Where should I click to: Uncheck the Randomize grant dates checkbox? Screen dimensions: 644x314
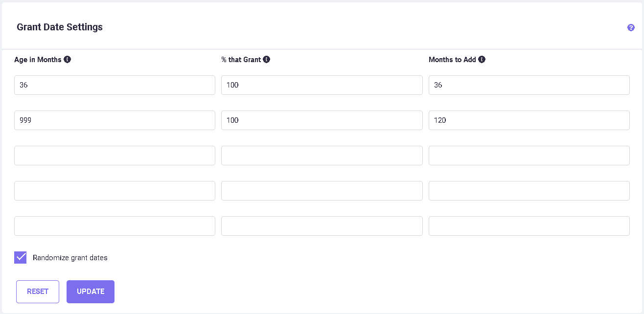click(21, 257)
